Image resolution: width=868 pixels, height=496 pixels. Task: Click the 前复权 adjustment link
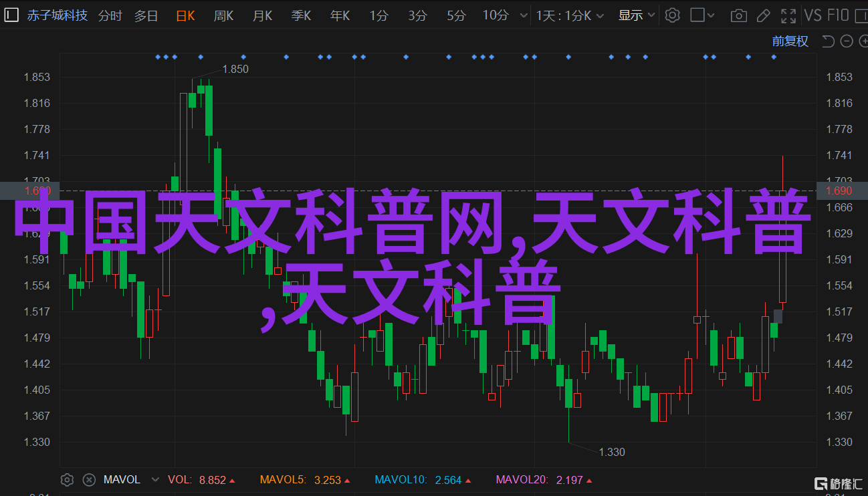point(790,41)
